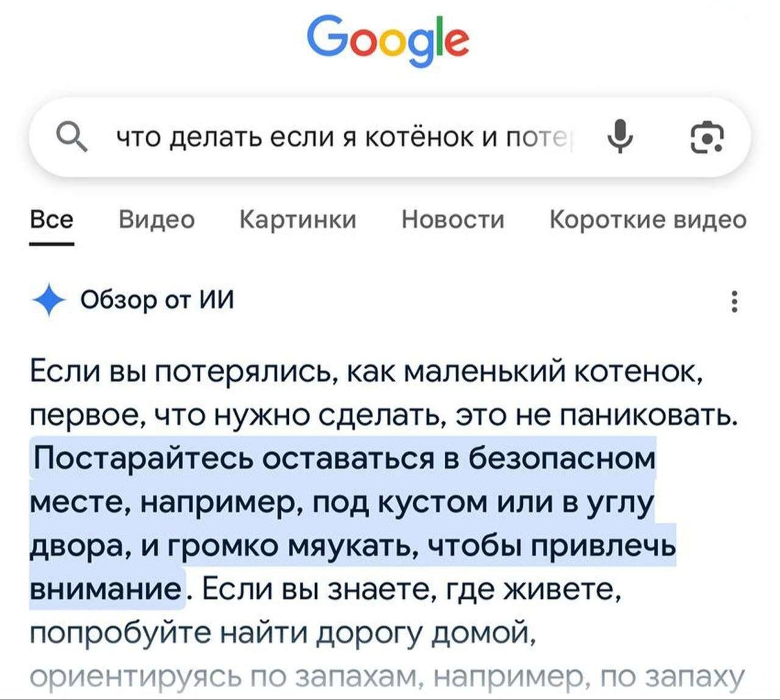Switch to the Видео tab
The image size is (780, 700).
pyautogui.click(x=157, y=219)
